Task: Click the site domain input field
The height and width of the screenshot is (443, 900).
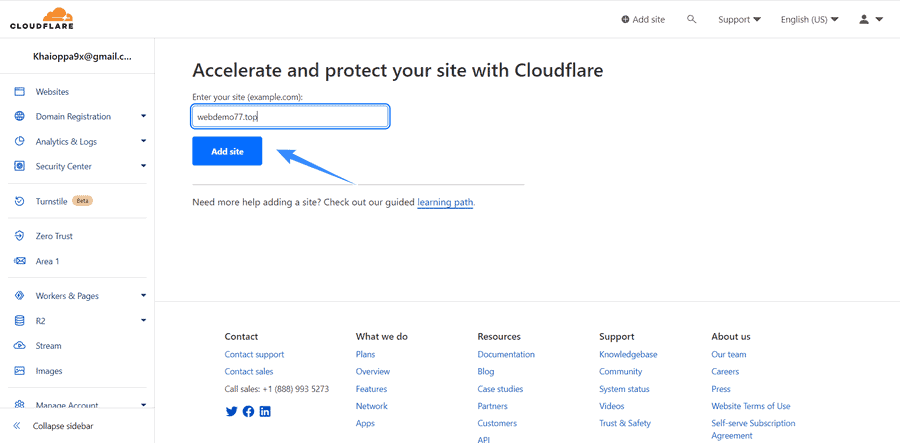Action: [x=290, y=116]
